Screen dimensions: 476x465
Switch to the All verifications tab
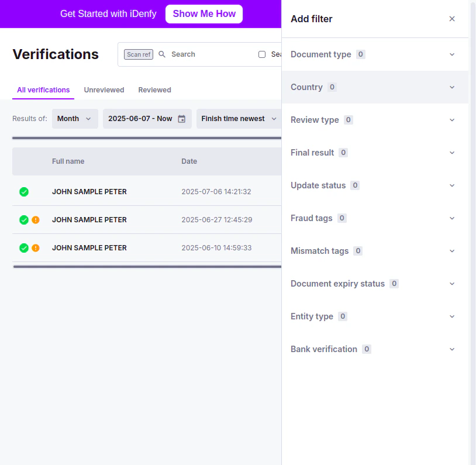coord(43,90)
